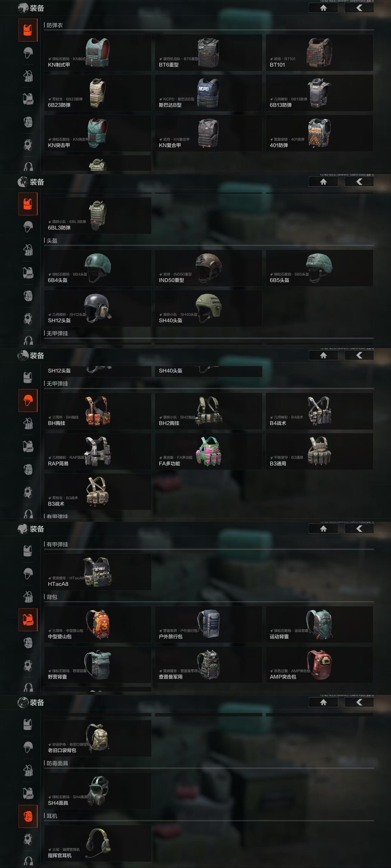Open the BT6重型 armor card
This screenshot has width=391, height=868.
point(208,53)
